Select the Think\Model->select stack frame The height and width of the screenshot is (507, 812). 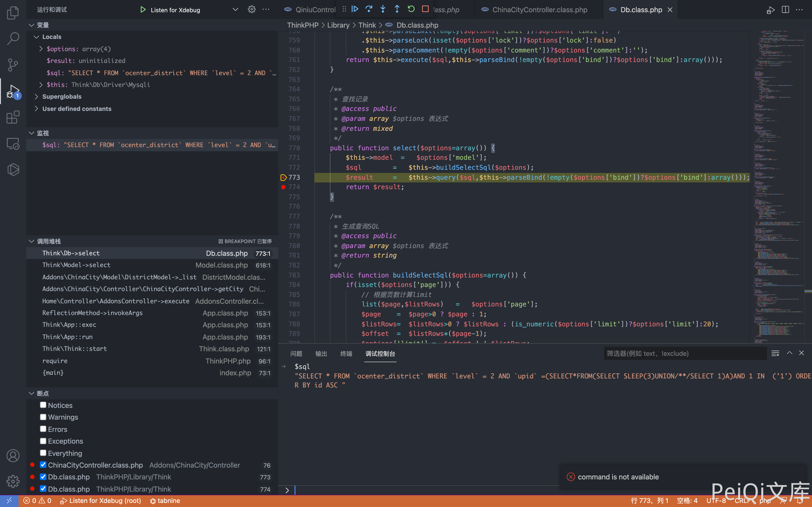point(77,265)
